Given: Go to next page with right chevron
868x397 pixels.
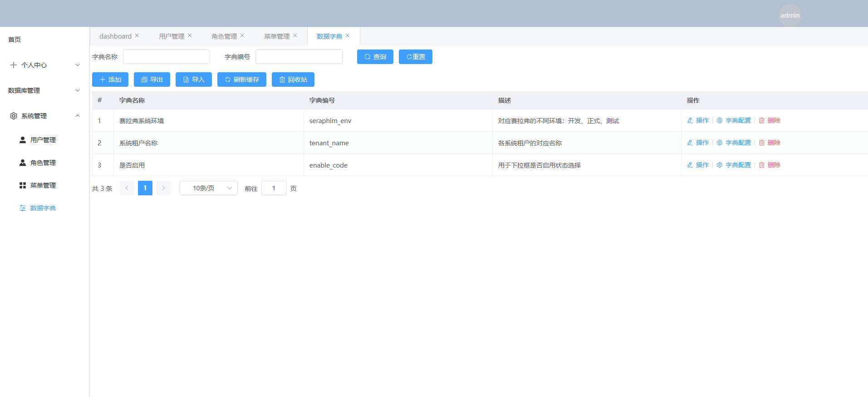Looking at the screenshot, I should [163, 188].
